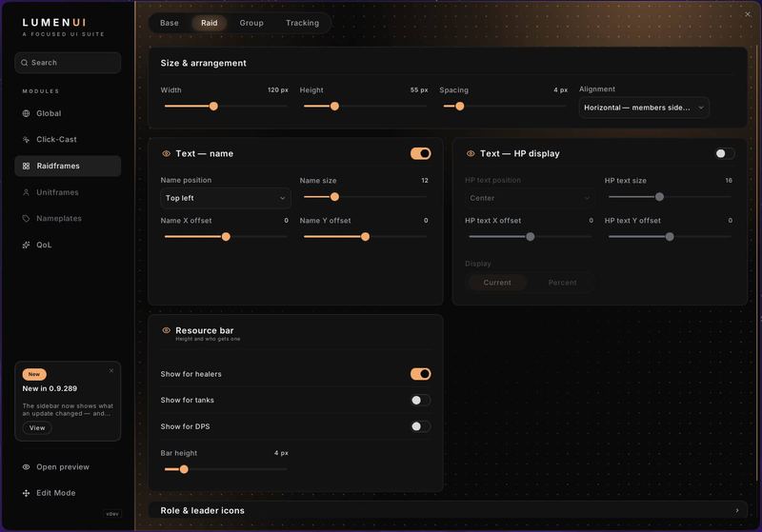Switch to the Tracking tab
Viewport: 762px width, 532px height.
302,23
